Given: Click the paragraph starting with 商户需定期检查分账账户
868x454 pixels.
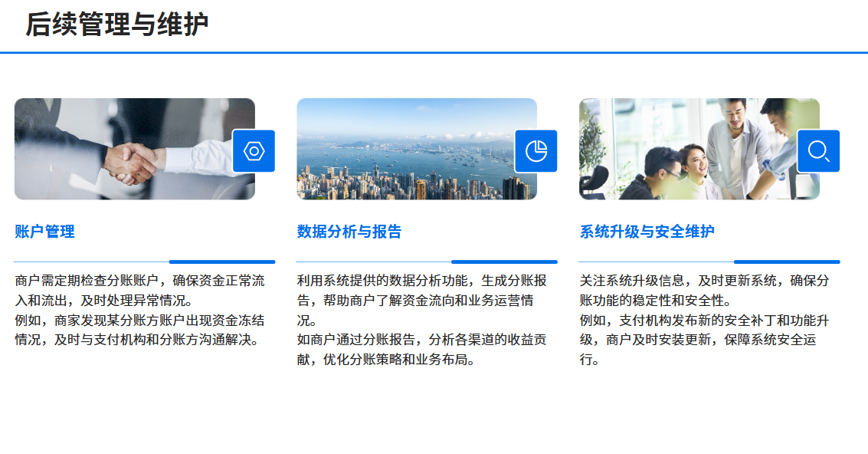Looking at the screenshot, I should coord(139,290).
